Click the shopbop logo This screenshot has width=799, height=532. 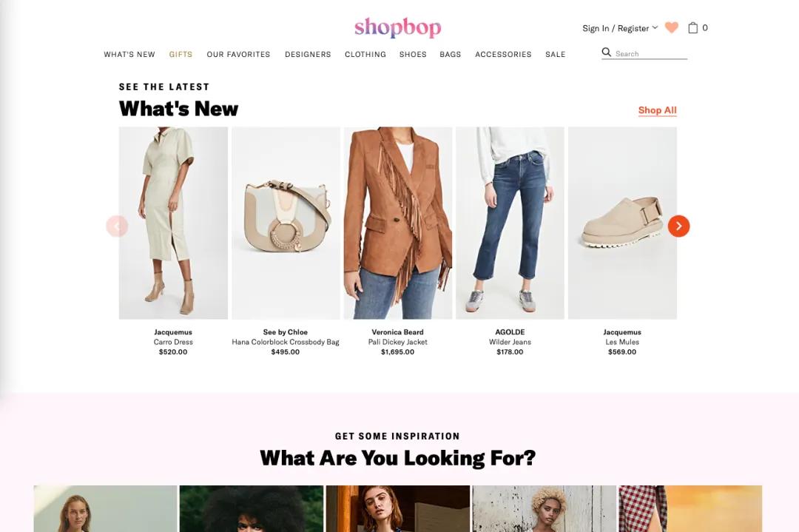(398, 27)
